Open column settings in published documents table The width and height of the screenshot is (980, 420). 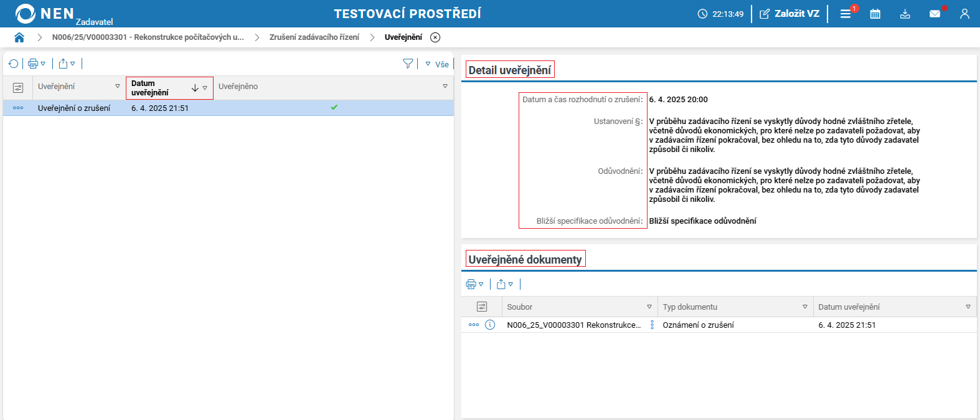click(x=481, y=307)
